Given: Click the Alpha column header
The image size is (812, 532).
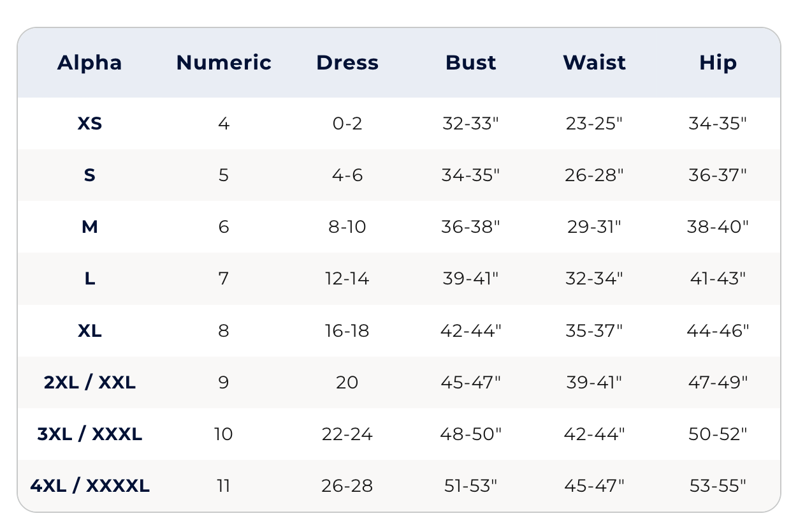Looking at the screenshot, I should (89, 63).
